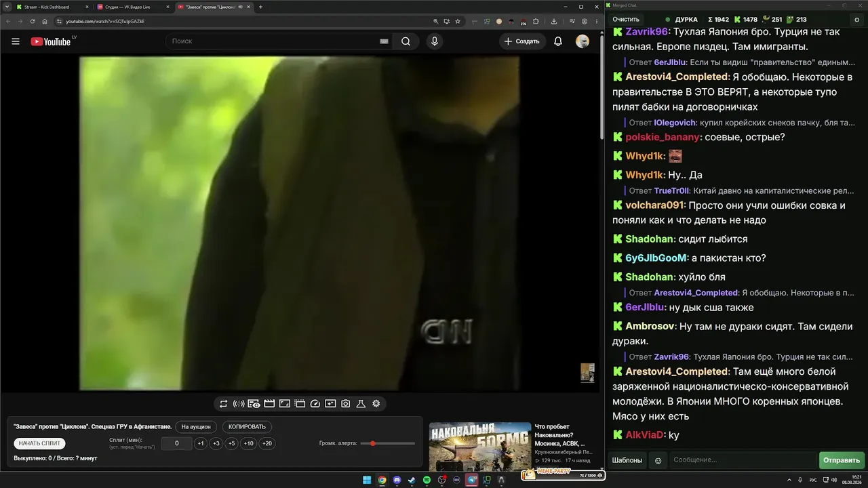Image resolution: width=868 pixels, height=488 pixels.
Task: Open the Chrome extensions puzzle icon
Action: point(535,21)
